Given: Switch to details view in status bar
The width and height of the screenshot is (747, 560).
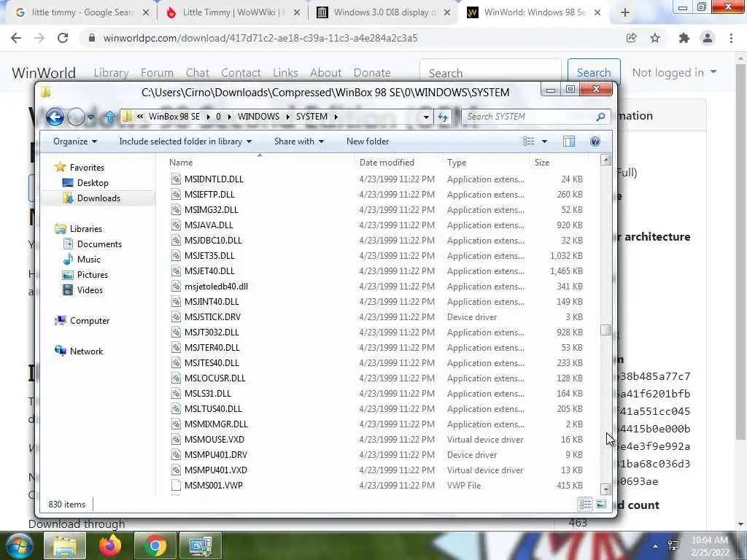Looking at the screenshot, I should [586, 504].
